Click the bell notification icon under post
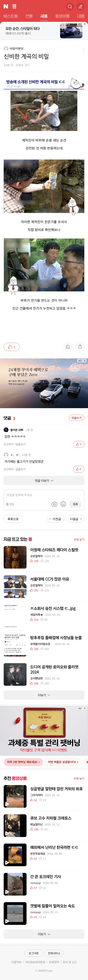The height and width of the screenshot is (980, 88). (x=68, y=347)
